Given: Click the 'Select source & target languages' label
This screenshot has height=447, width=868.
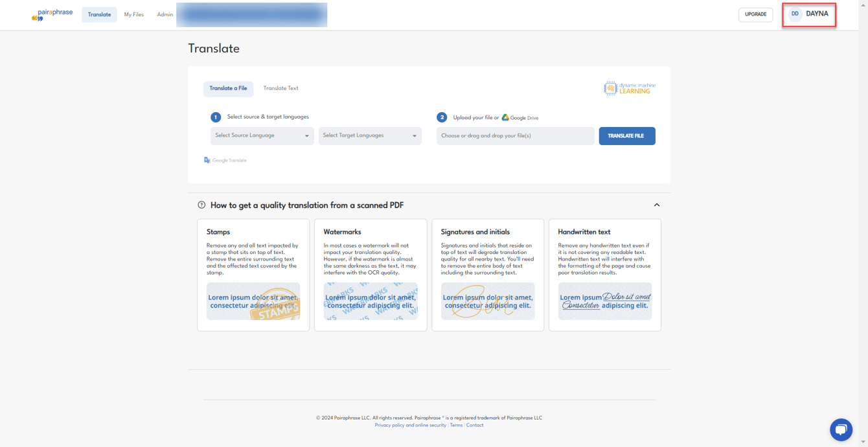Looking at the screenshot, I should 268,117.
